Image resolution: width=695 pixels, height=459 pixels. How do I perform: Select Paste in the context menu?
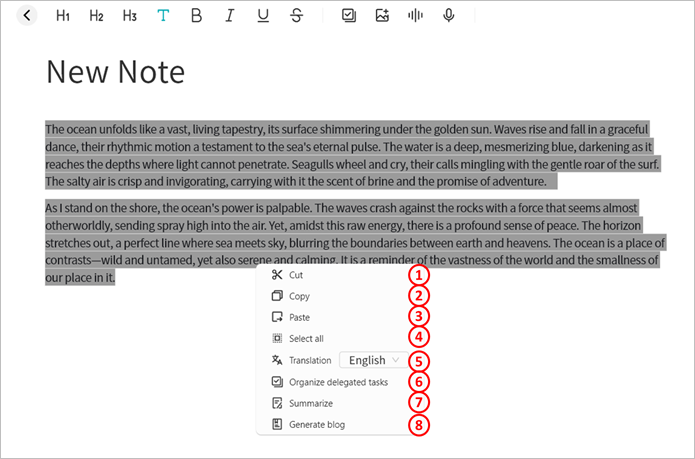(x=299, y=317)
